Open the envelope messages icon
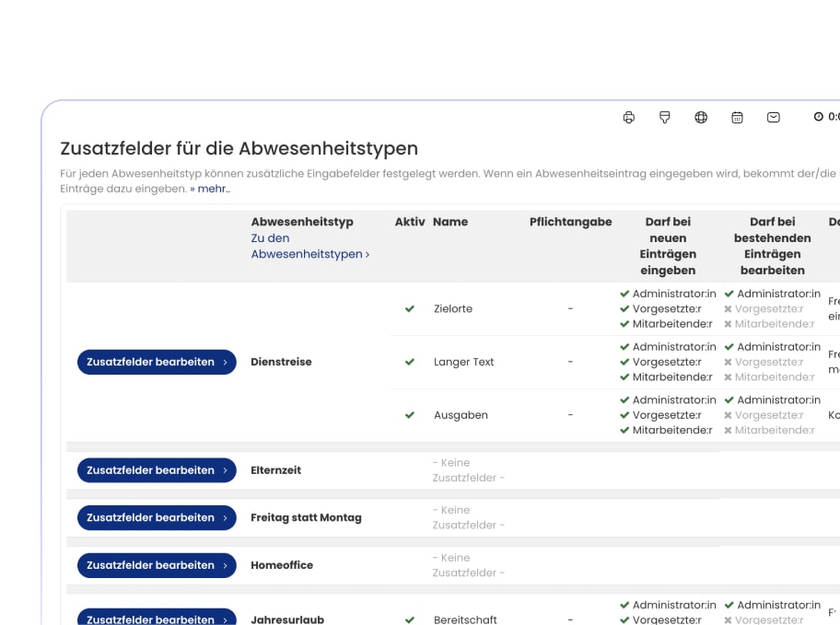The height and width of the screenshot is (625, 840). click(x=774, y=117)
